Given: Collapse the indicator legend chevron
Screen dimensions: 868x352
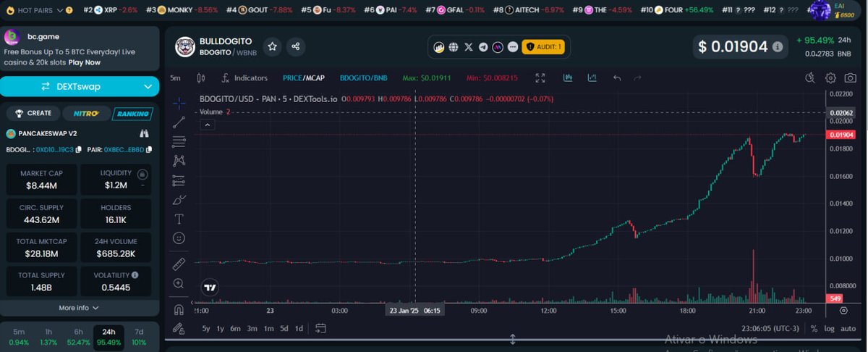Looking at the screenshot, I should click(207, 125).
